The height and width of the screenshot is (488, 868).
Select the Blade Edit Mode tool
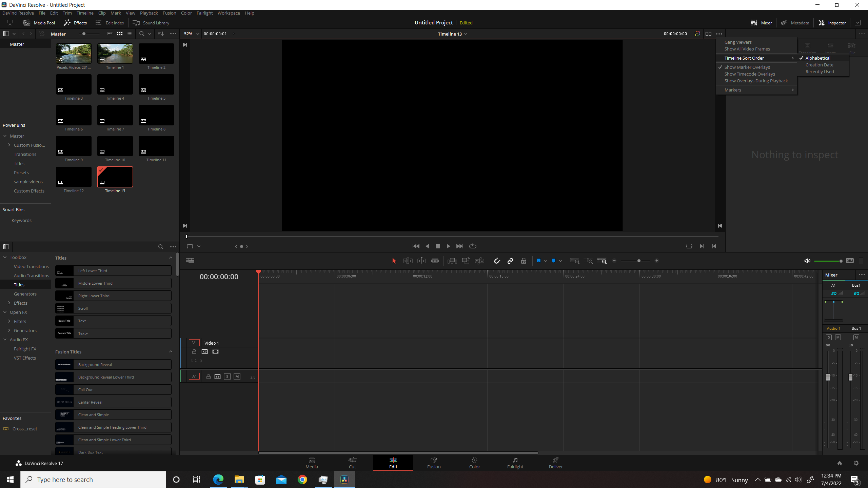click(x=435, y=261)
